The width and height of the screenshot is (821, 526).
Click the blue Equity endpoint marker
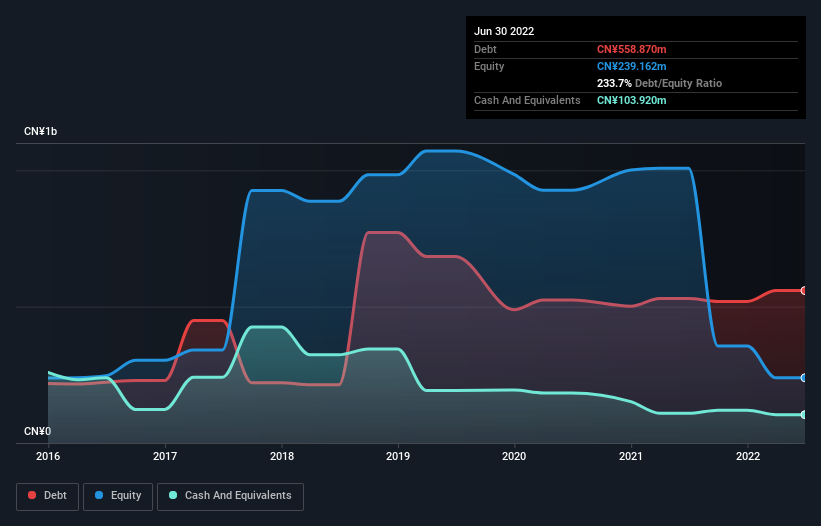804,377
